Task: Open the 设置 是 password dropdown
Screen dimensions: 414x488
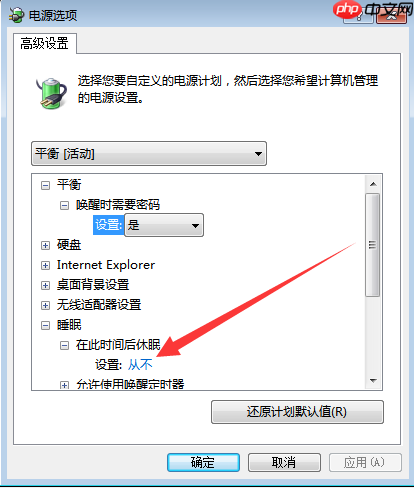Action: tap(164, 225)
